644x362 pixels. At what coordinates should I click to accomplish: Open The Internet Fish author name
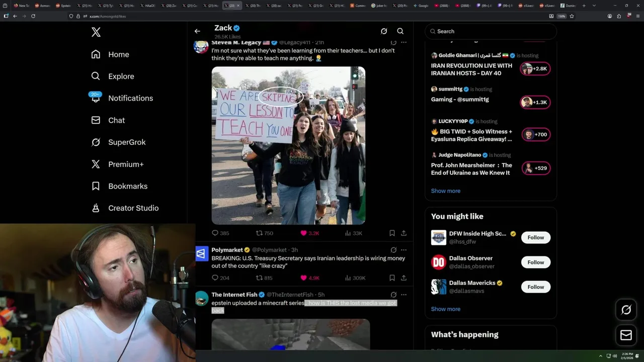coord(234,295)
